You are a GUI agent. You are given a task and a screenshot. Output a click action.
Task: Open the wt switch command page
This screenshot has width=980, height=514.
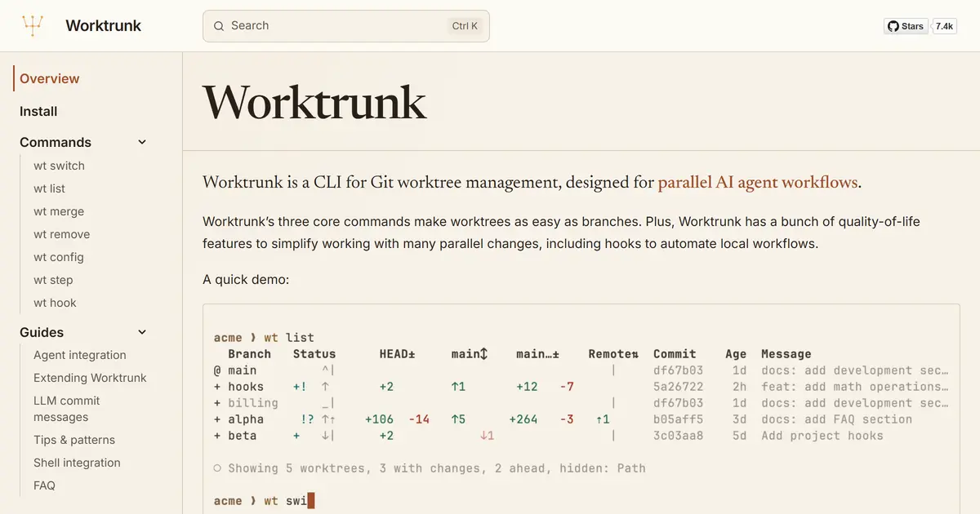pyautogui.click(x=59, y=166)
